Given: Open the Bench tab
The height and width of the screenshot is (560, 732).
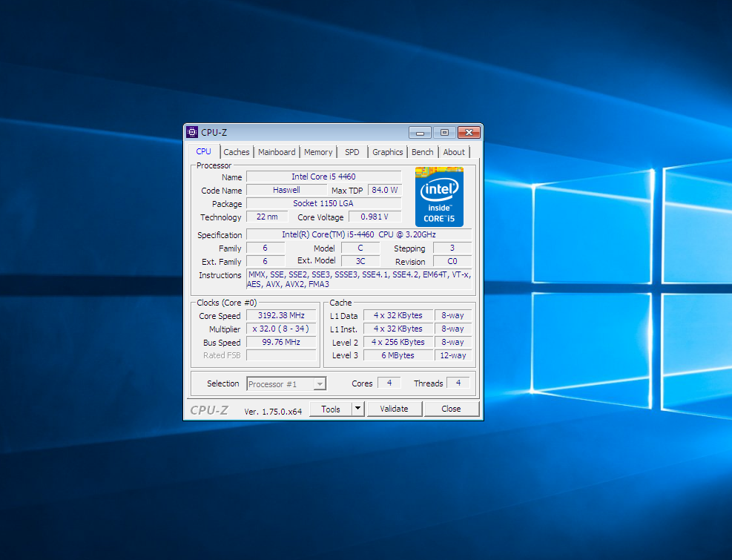Looking at the screenshot, I should click(x=423, y=152).
